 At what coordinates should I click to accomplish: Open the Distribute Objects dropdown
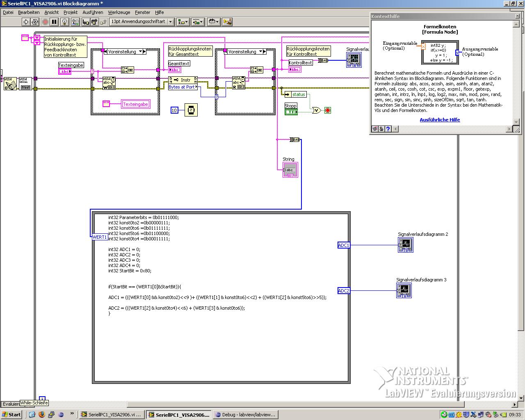coord(198,22)
